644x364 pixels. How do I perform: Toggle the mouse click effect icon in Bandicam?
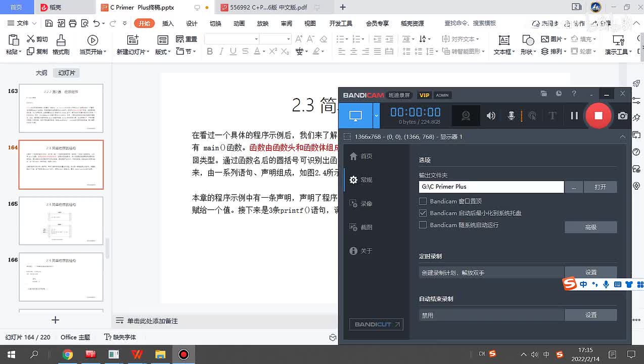pos(532,116)
